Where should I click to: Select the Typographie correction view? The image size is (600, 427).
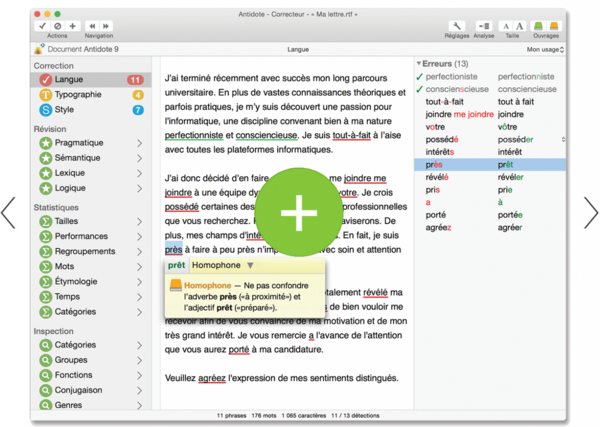91,95
